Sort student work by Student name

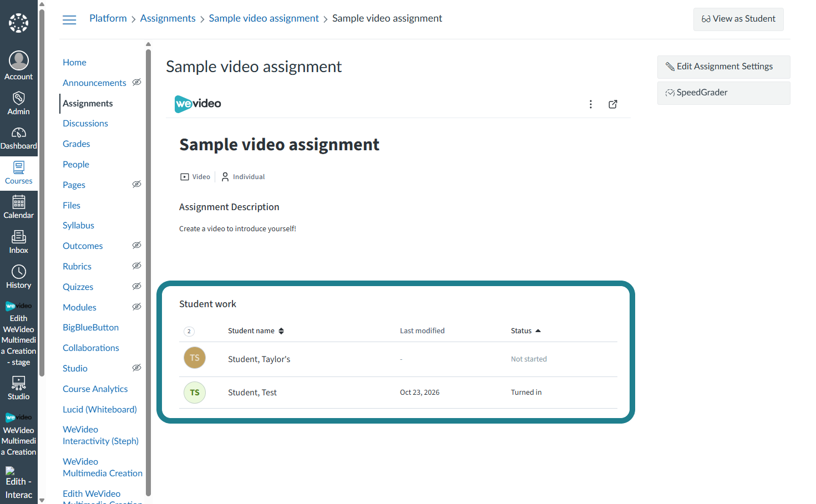256,331
